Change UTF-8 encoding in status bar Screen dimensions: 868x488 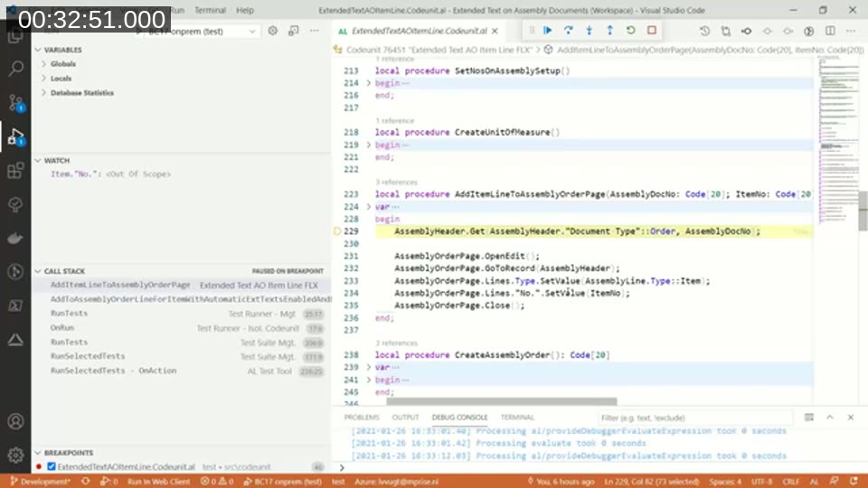point(761,482)
